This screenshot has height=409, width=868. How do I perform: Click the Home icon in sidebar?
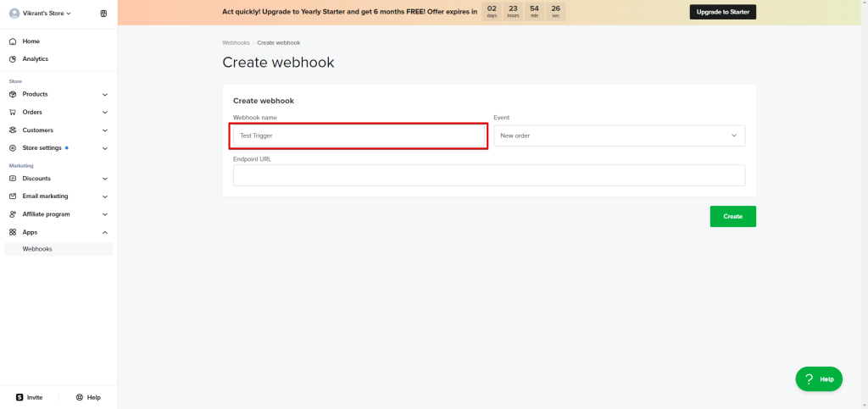click(x=13, y=41)
